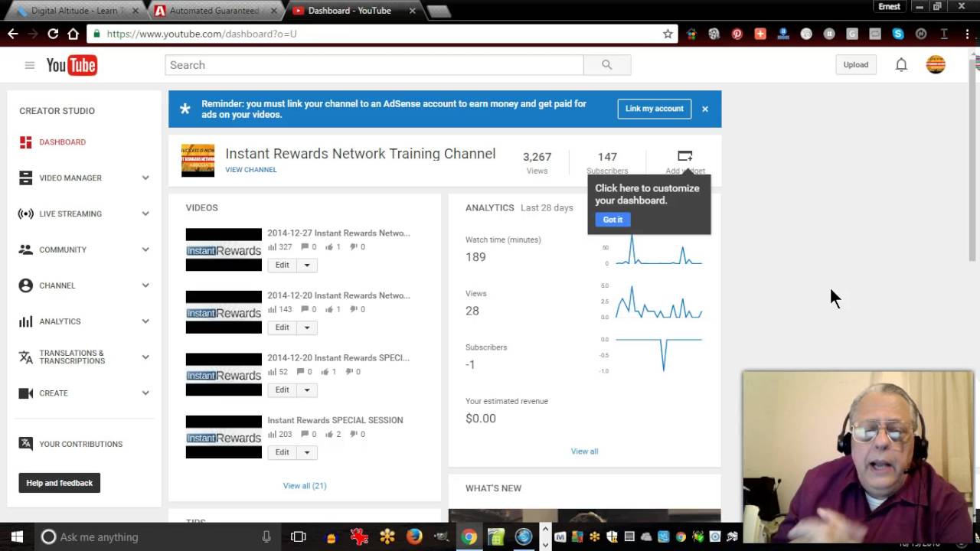Bookmark this page with the star icon
Image resolution: width=980 pixels, height=551 pixels.
point(668,34)
